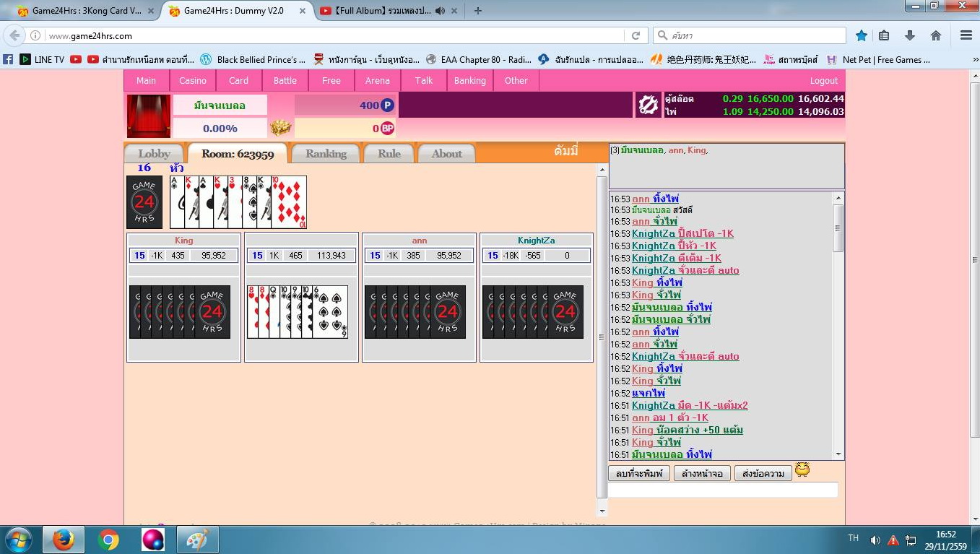Send the chat with ส่งข้อความ button
The height and width of the screenshot is (554, 980).
click(x=762, y=474)
